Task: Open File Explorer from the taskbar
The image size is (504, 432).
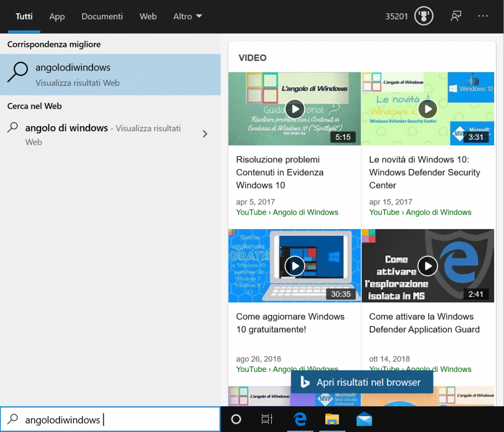Action: pos(332,419)
